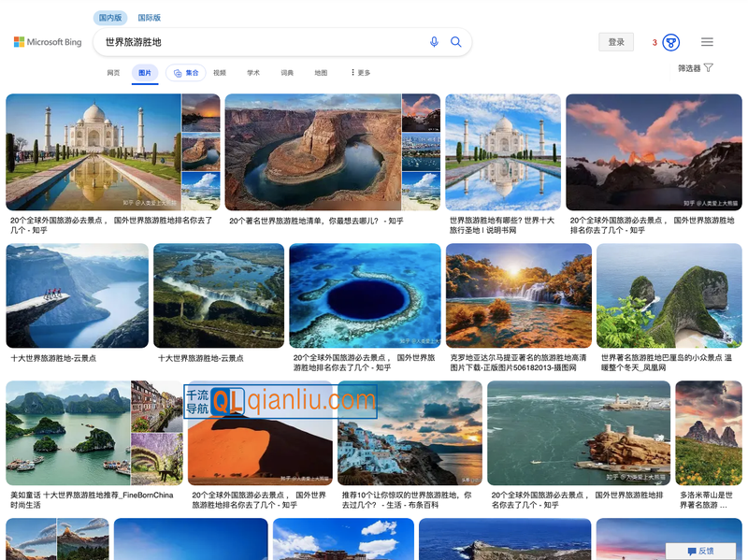The width and height of the screenshot is (748, 560).
Task: Click the red Rewards count number 3
Action: (653, 41)
